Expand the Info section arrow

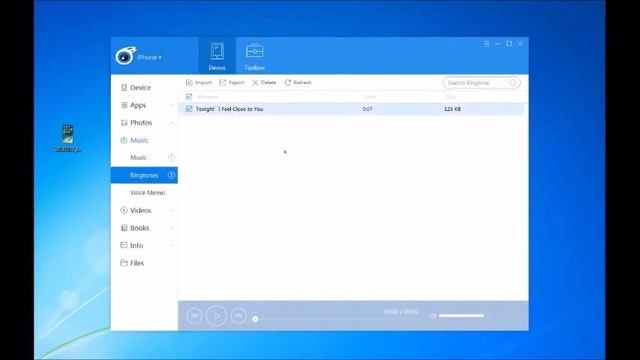coord(171,246)
